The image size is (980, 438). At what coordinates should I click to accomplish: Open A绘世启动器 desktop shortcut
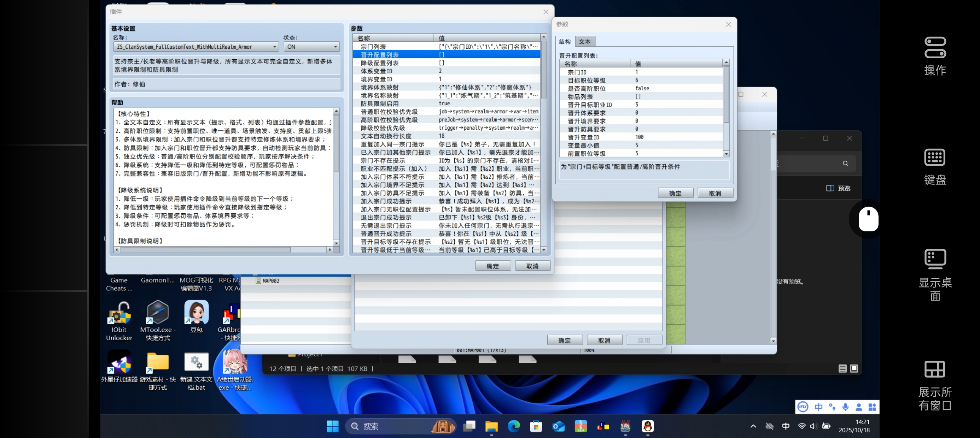click(235, 371)
